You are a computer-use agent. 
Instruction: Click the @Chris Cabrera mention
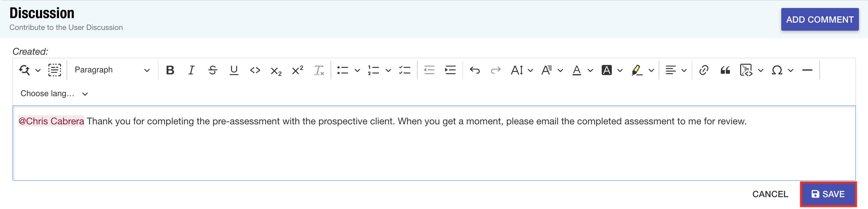point(51,121)
